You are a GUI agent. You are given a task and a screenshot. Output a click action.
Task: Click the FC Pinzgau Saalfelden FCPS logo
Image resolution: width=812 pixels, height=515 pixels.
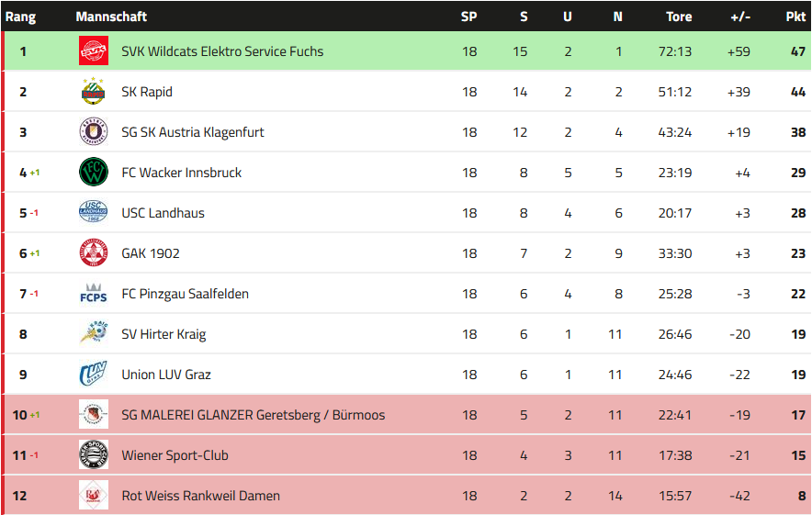point(93,294)
